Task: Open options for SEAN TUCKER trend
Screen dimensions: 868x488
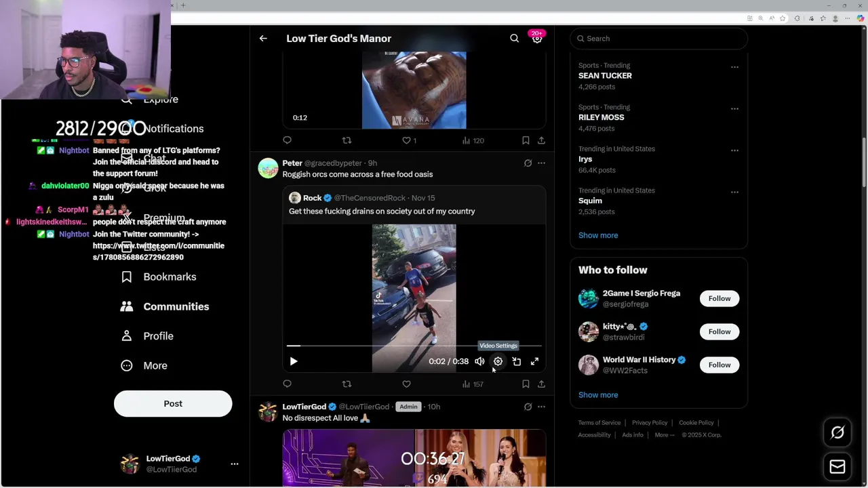Action: (x=734, y=67)
